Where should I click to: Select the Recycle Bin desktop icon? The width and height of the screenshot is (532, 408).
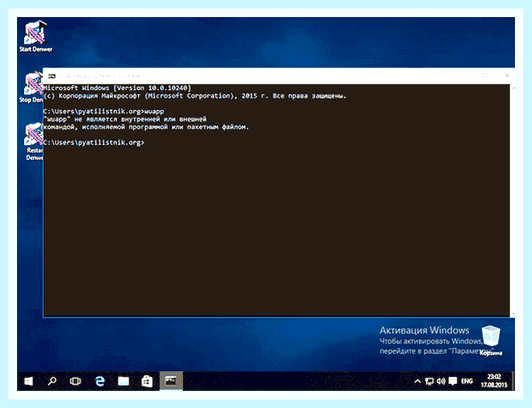491,340
